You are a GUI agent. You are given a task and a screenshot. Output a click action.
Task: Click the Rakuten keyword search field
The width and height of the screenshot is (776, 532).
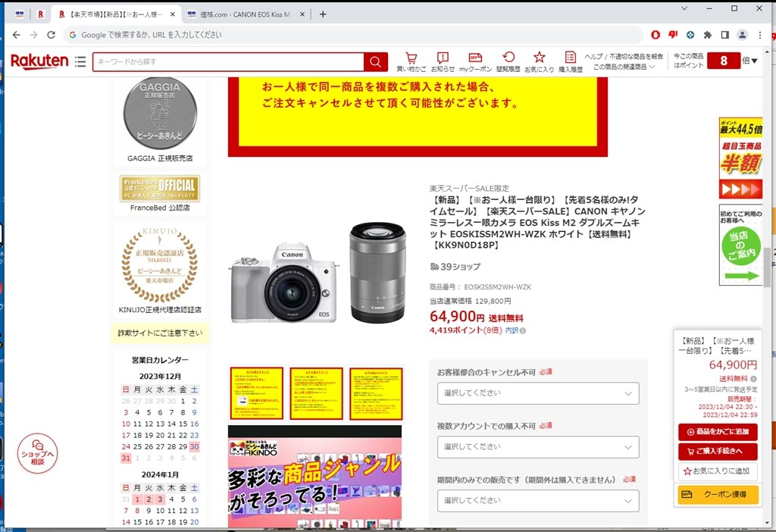[x=228, y=62]
